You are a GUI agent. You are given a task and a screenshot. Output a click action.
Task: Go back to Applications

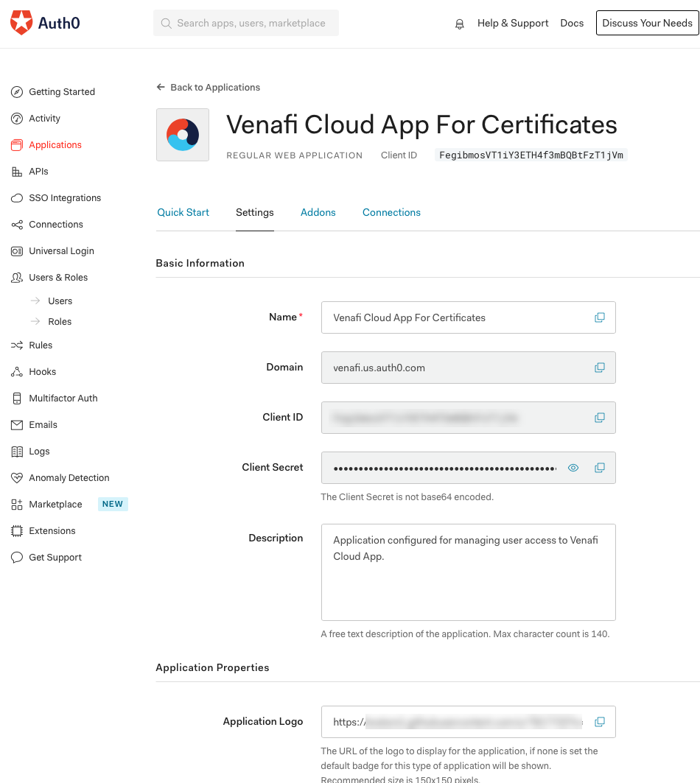click(209, 88)
